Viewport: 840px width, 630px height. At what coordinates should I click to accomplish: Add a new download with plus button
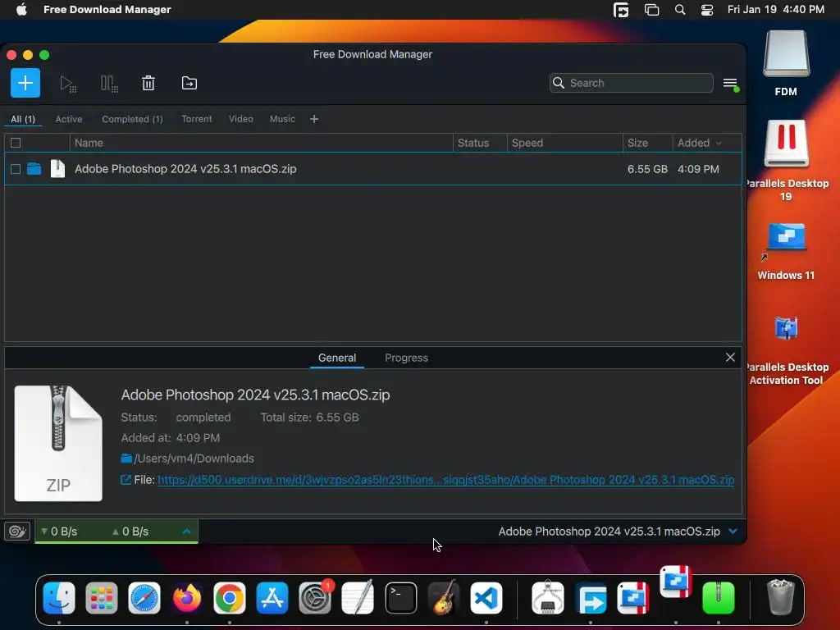tap(25, 83)
